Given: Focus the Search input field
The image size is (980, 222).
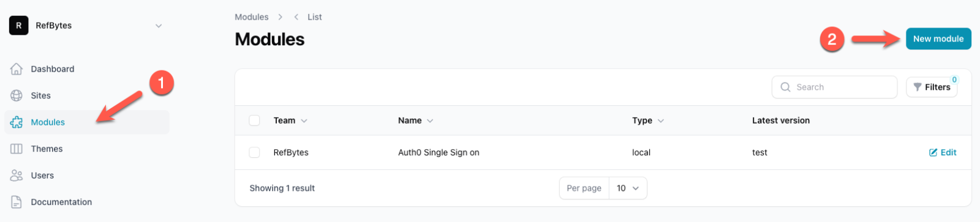Looking at the screenshot, I should [x=834, y=87].
